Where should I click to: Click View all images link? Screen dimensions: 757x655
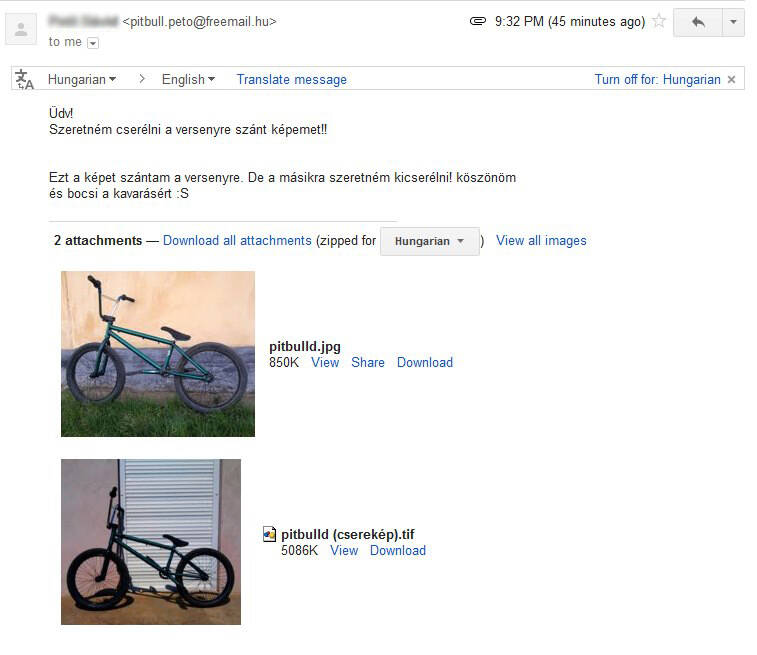click(541, 240)
